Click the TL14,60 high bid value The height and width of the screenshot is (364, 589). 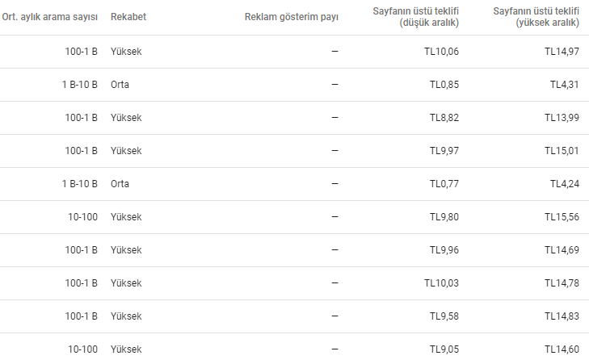pyautogui.click(x=562, y=349)
